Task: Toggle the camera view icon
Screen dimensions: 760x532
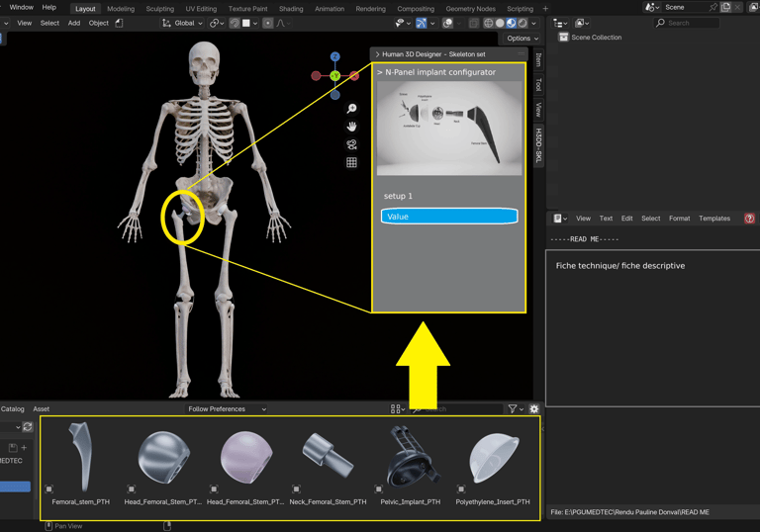Action: (x=352, y=144)
